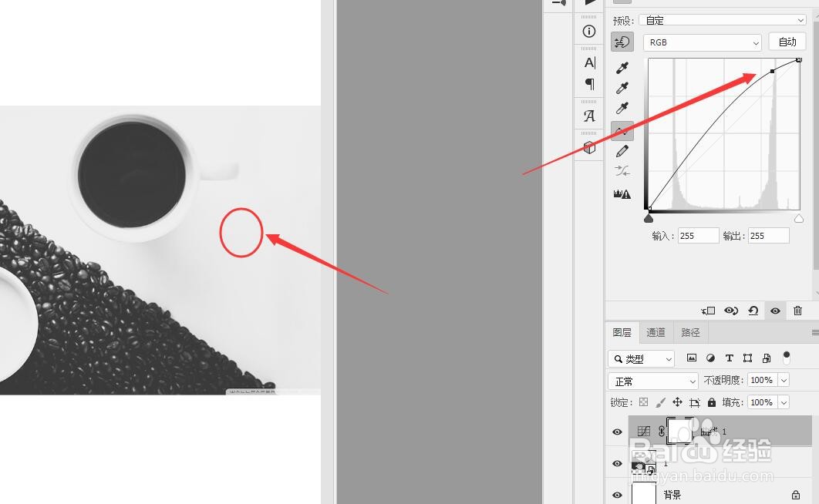
Task: Click the 输入 input value field
Action: click(699, 236)
